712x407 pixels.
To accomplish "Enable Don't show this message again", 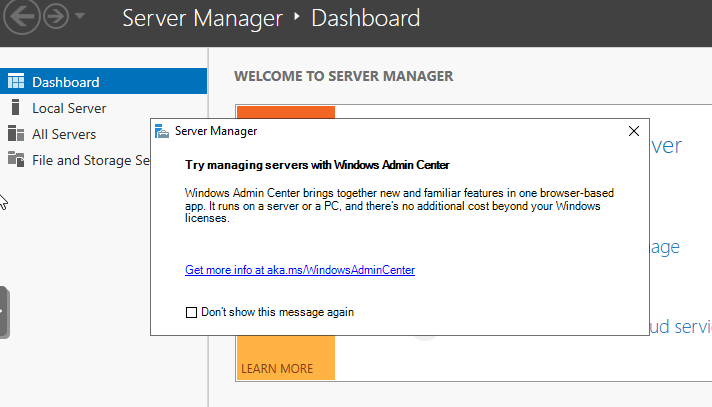I will (x=191, y=313).
